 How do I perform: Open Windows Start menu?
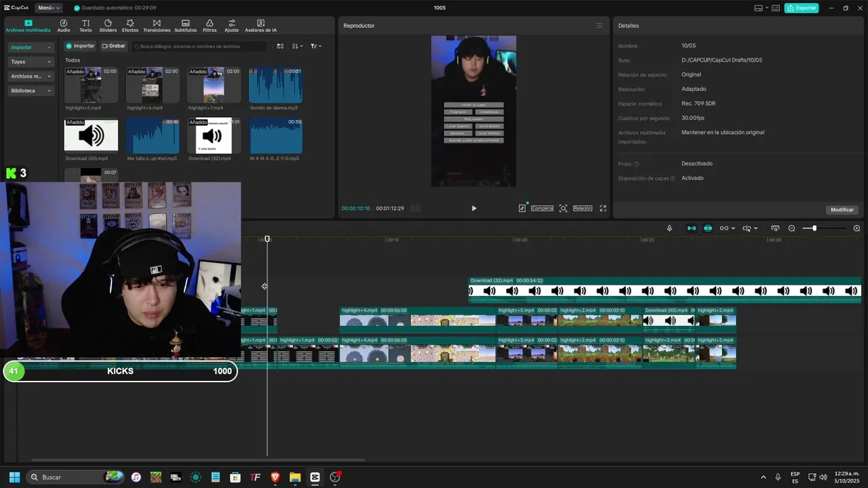(x=14, y=477)
